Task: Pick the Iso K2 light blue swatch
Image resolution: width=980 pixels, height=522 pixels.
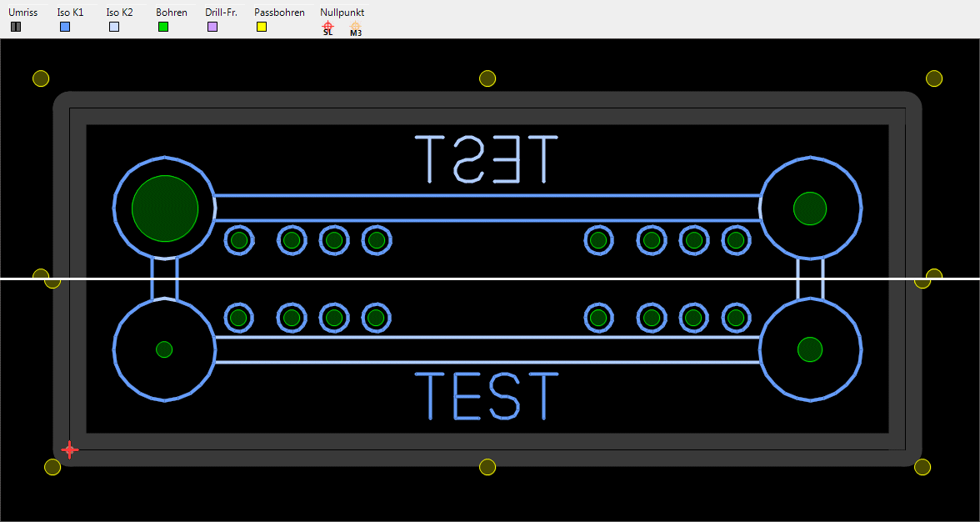Action: pos(114,27)
